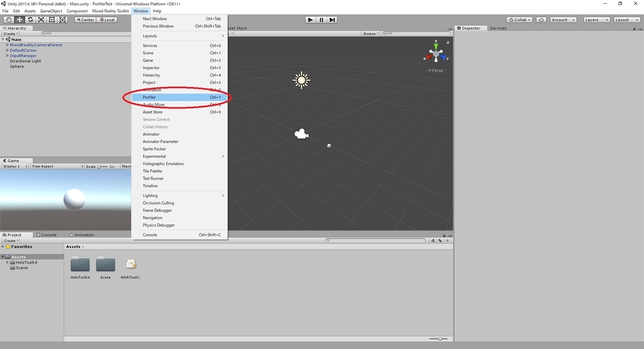Switch to the Animation tab

82,235
